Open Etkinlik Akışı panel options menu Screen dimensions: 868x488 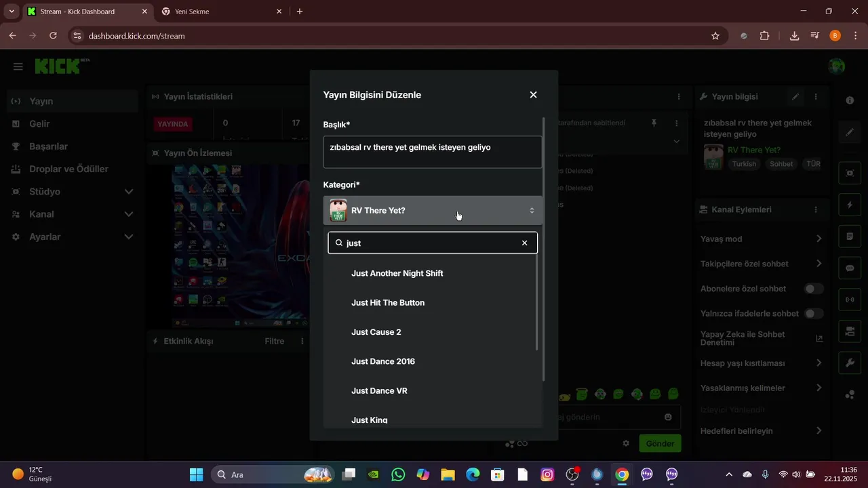pos(302,341)
